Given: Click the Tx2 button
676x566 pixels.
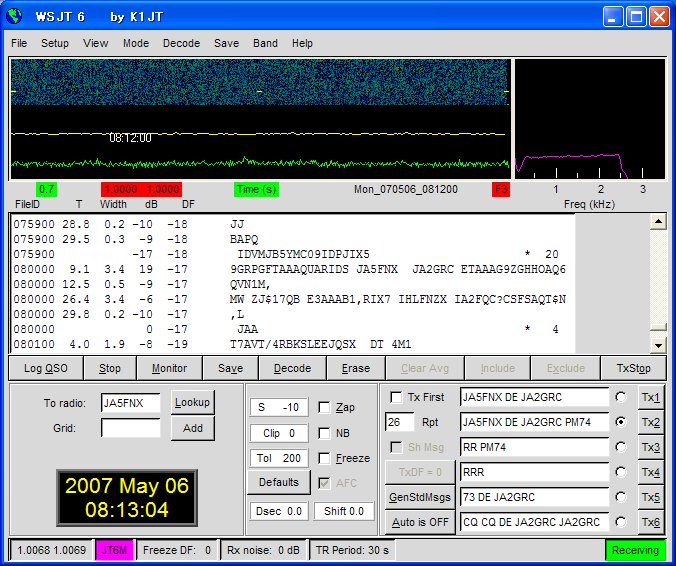Looking at the screenshot, I should [x=651, y=422].
